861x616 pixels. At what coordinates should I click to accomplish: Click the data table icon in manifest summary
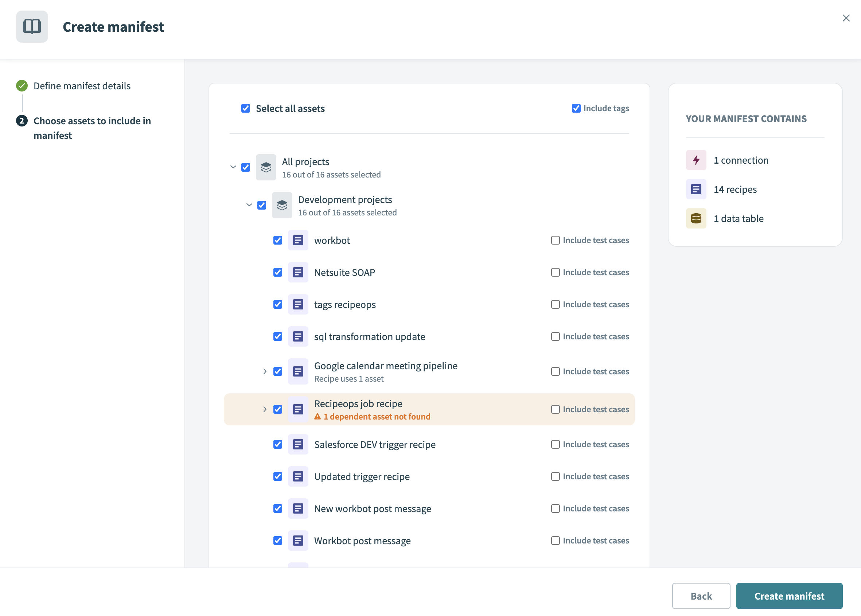[696, 218]
